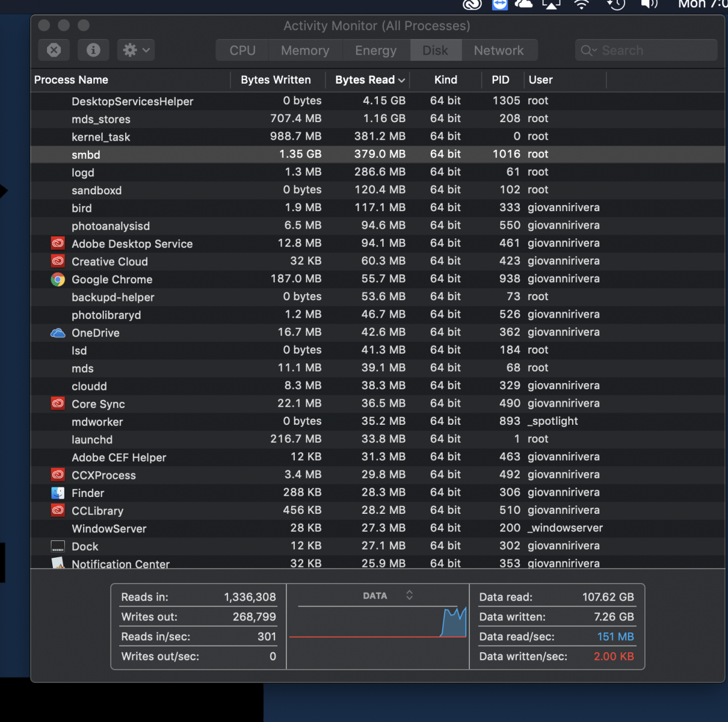
Task: Select the logd process row
Action: 378,172
